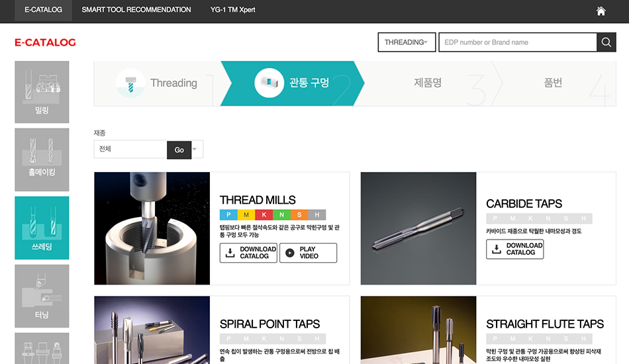The image size is (629, 364).
Task: Play video for Thread Mills
Action: tap(308, 253)
